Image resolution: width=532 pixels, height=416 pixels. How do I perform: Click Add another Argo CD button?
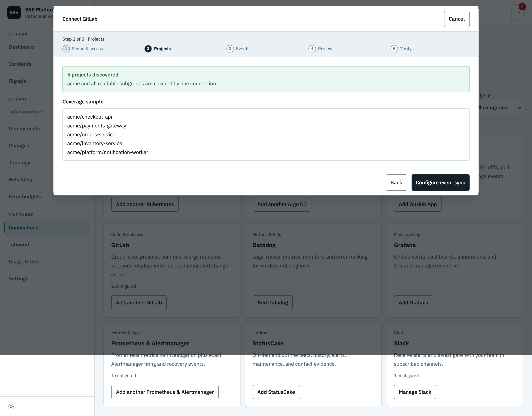pyautogui.click(x=282, y=204)
